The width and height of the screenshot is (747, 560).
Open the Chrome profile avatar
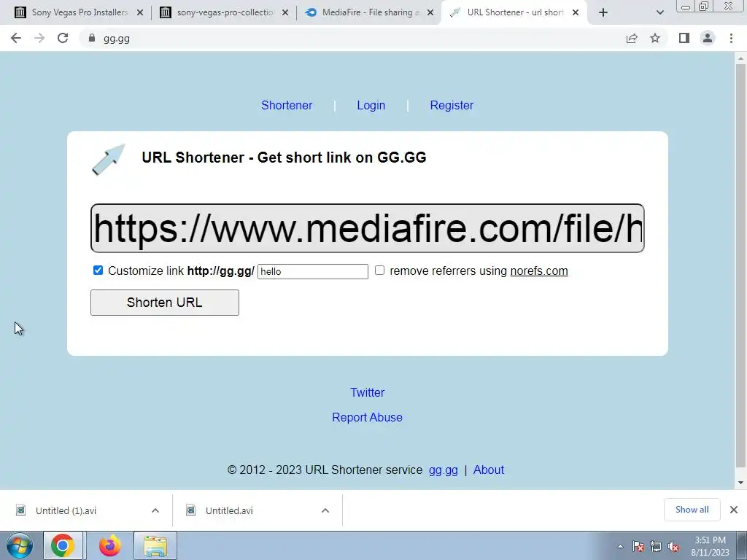tap(708, 38)
